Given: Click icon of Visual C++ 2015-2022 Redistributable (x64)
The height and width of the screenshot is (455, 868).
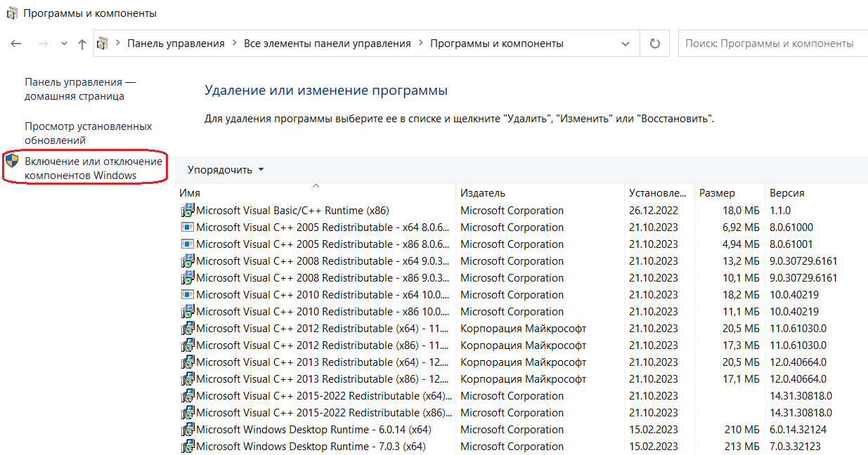Looking at the screenshot, I should click(x=188, y=396).
